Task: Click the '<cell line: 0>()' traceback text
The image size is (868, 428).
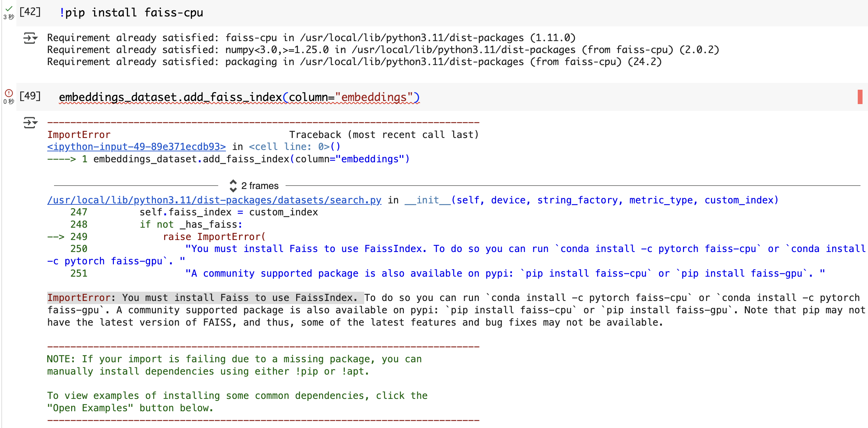Action: coord(294,147)
